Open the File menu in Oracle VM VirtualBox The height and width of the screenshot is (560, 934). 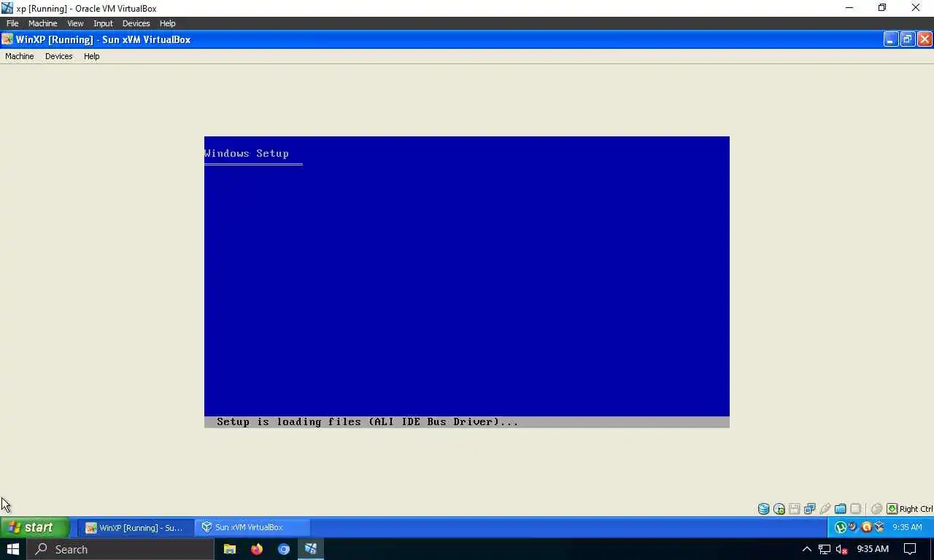12,23
